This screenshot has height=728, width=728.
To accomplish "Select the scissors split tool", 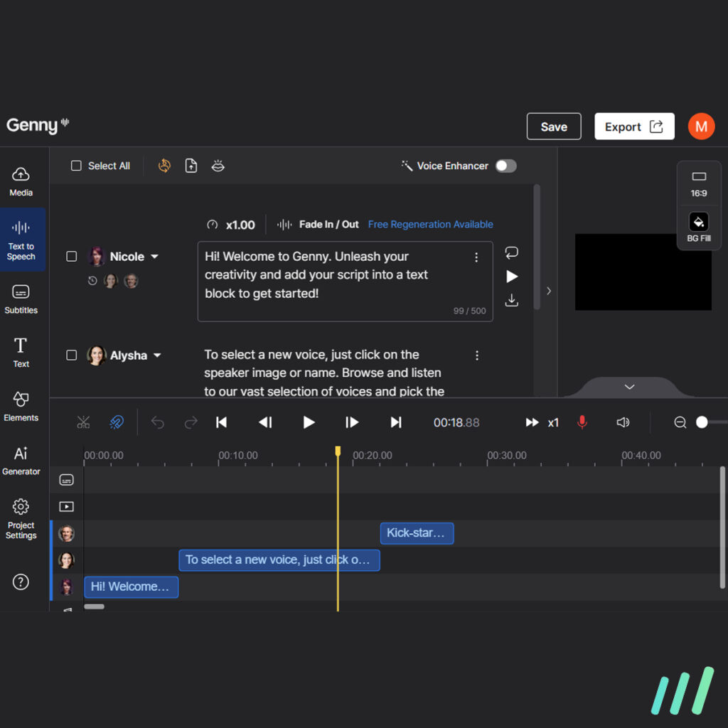I will (84, 422).
